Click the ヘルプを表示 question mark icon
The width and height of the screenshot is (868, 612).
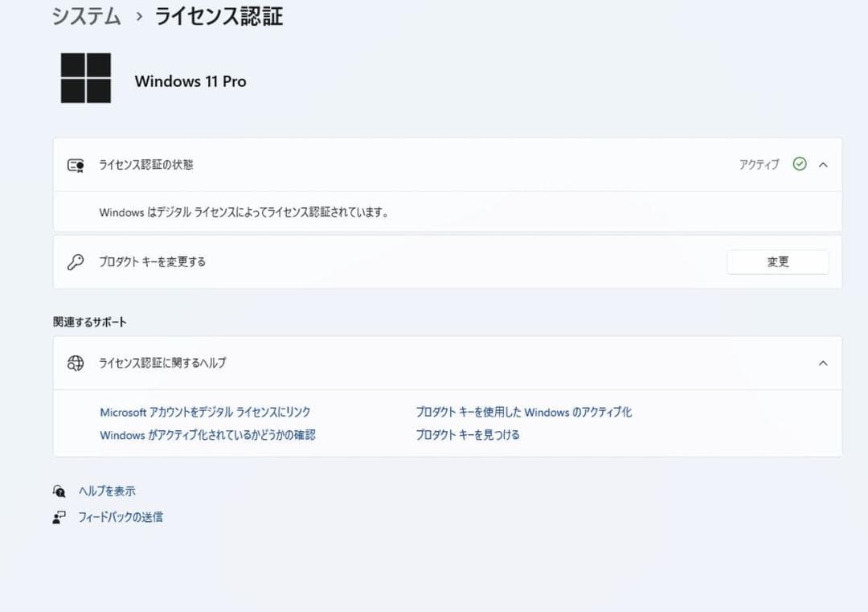click(x=59, y=491)
